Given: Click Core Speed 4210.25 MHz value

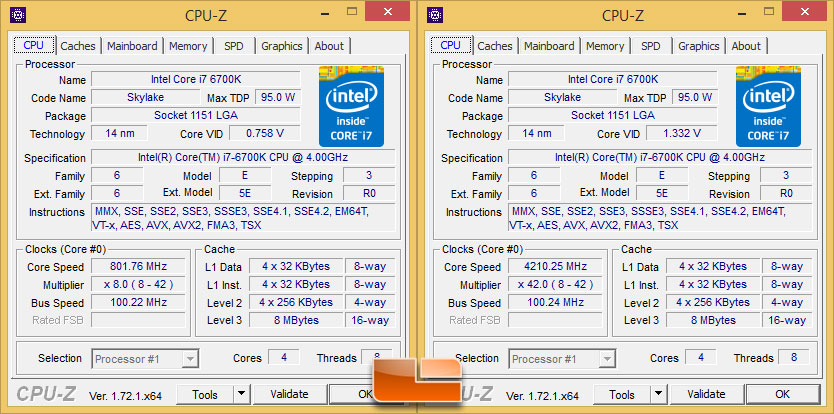Looking at the screenshot, I should tap(555, 266).
